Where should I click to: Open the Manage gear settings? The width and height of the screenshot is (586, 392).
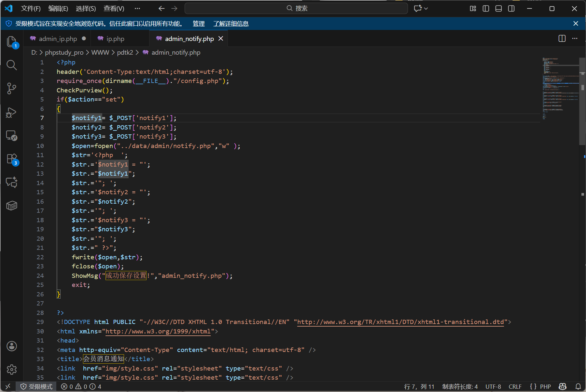pos(12,370)
